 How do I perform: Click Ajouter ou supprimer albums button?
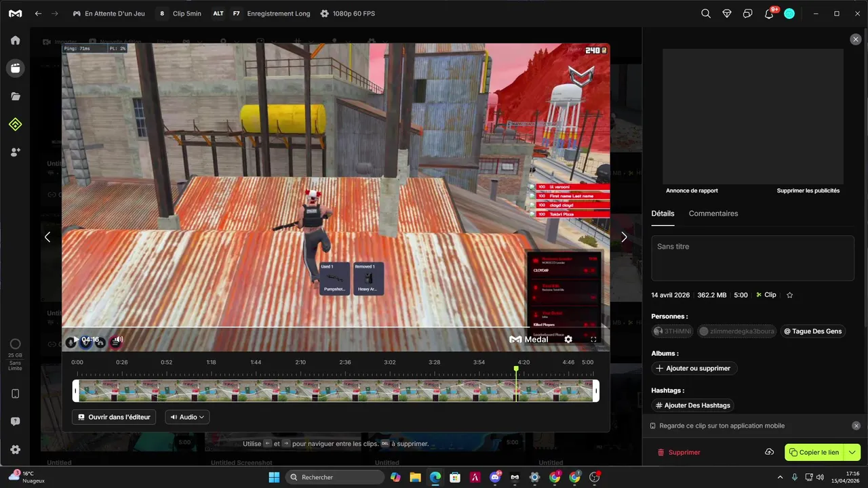tap(694, 368)
